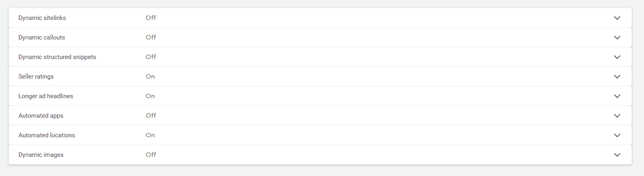The height and width of the screenshot is (176, 644).
Task: Click the On status of Seller ratings
Action: pos(150,77)
